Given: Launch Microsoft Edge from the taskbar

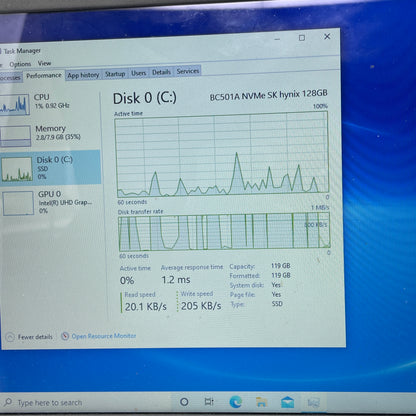Looking at the screenshot, I should [x=236, y=402].
